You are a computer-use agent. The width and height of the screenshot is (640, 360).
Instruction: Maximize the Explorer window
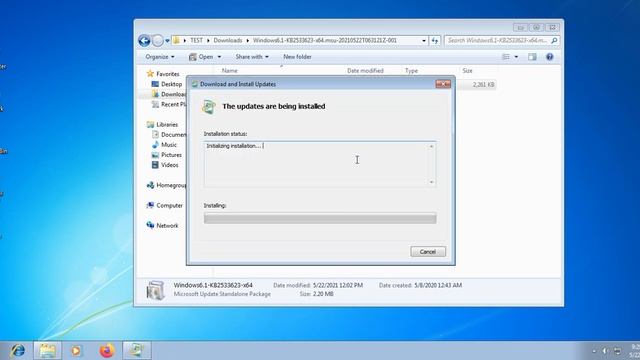(x=536, y=27)
